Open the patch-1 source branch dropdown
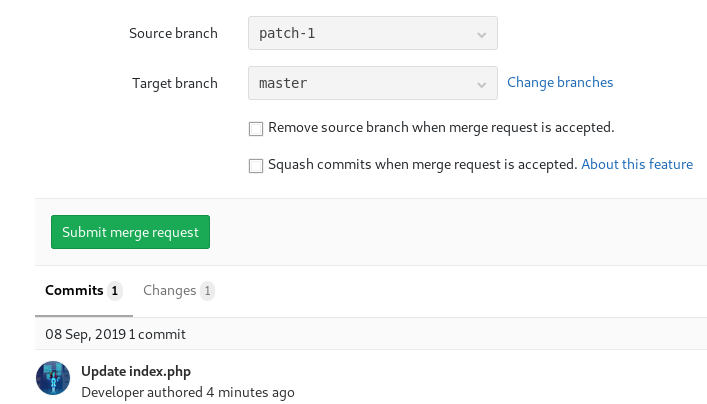 point(372,34)
